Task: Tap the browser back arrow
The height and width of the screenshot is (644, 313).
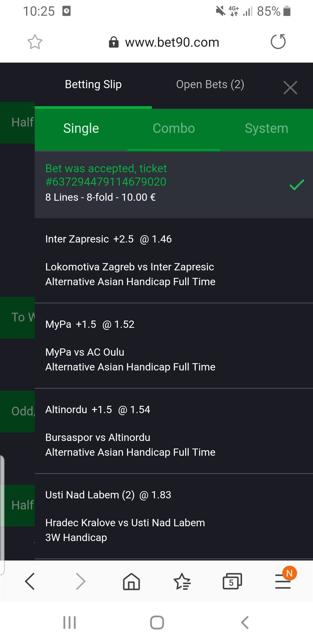Action: pos(30,581)
